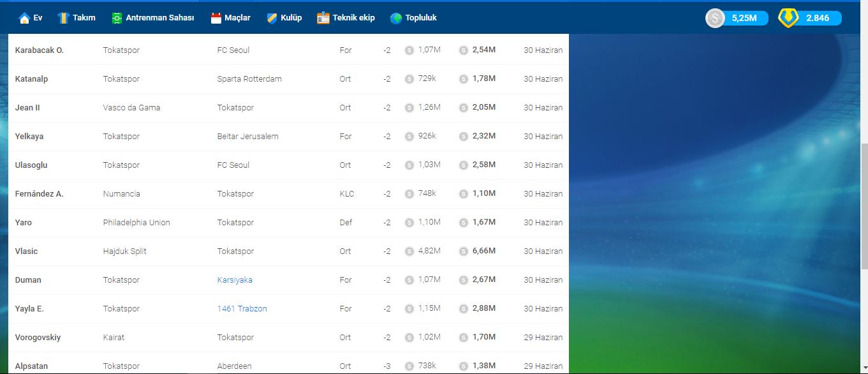This screenshot has width=868, height=374.
Task: Click the 2.846 boss coins balance
Action: [818, 18]
